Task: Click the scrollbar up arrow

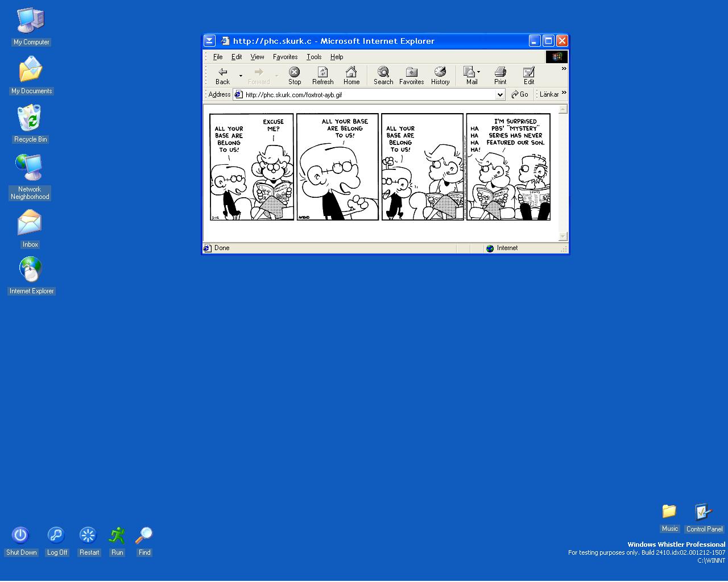Action: [563, 109]
